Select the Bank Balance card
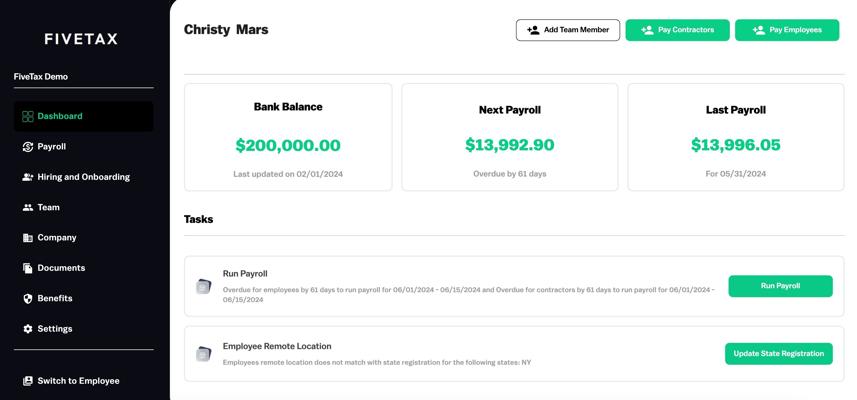Viewport: 857px width, 400px height. [x=288, y=137]
